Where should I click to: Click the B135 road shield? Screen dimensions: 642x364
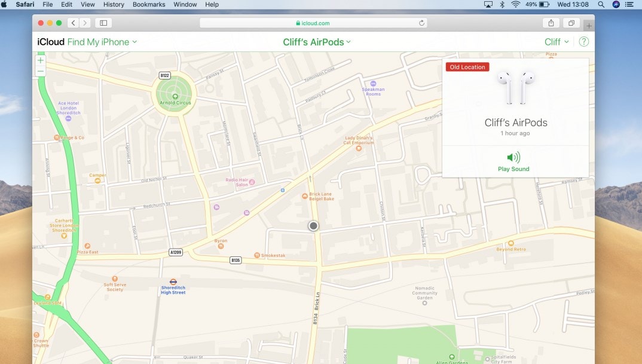236,260
